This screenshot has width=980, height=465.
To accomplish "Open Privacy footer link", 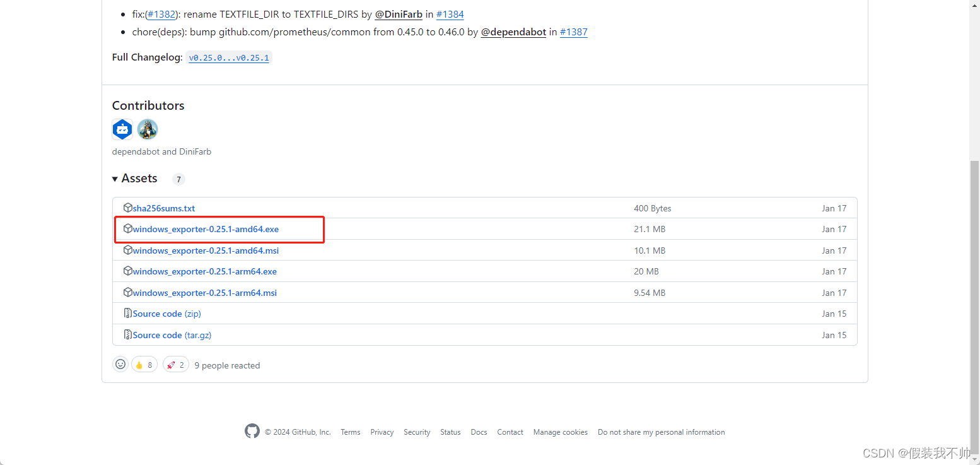I will pyautogui.click(x=382, y=432).
